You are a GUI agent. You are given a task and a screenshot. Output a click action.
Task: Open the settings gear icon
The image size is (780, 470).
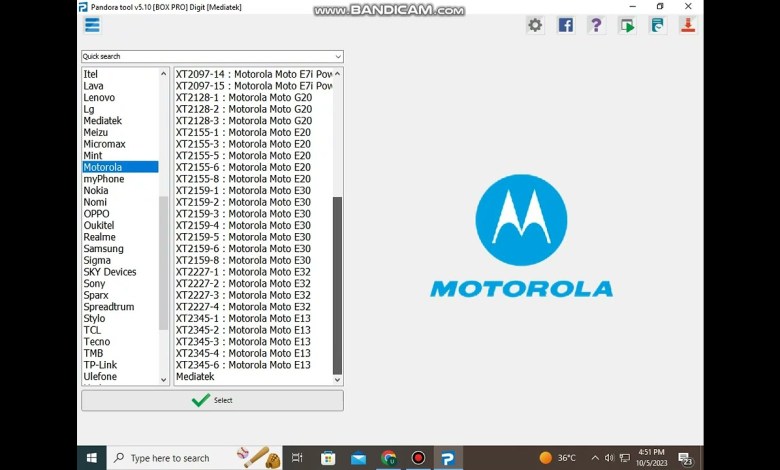coord(535,25)
